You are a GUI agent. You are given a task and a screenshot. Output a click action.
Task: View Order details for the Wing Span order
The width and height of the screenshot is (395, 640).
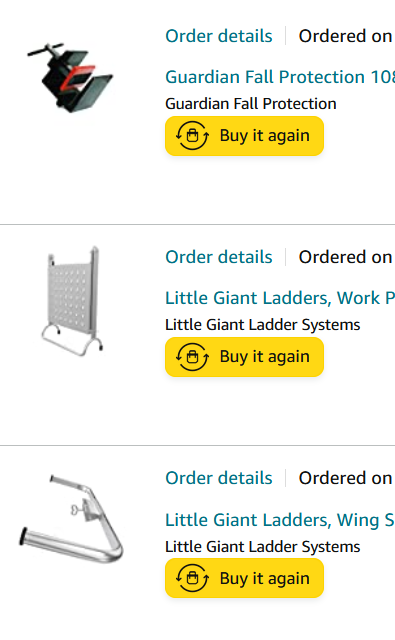click(x=219, y=478)
